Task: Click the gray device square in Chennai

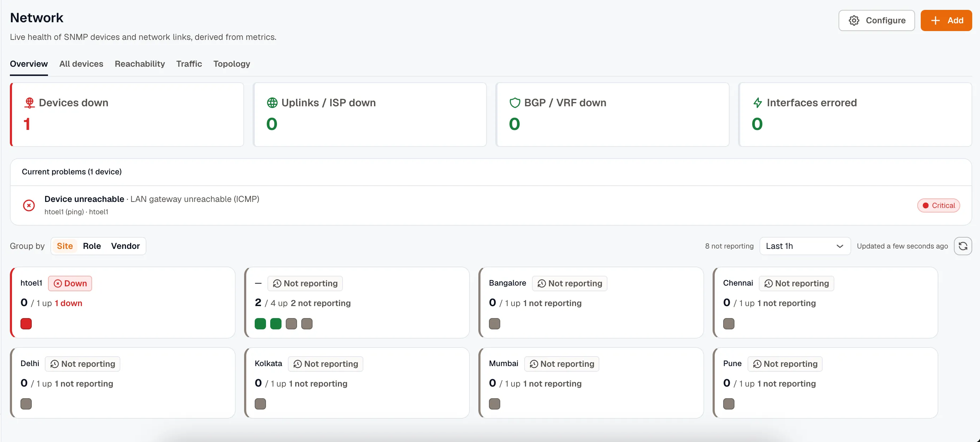Action: click(x=729, y=324)
